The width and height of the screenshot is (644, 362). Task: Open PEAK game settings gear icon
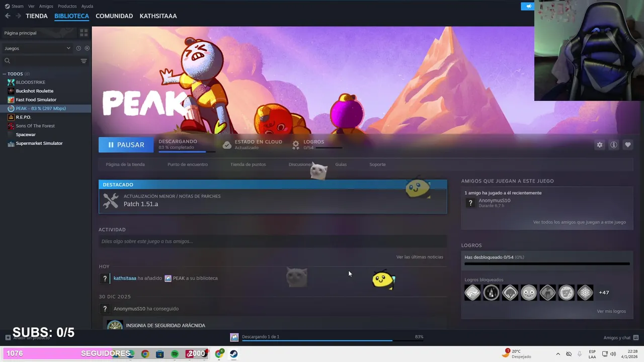(600, 145)
